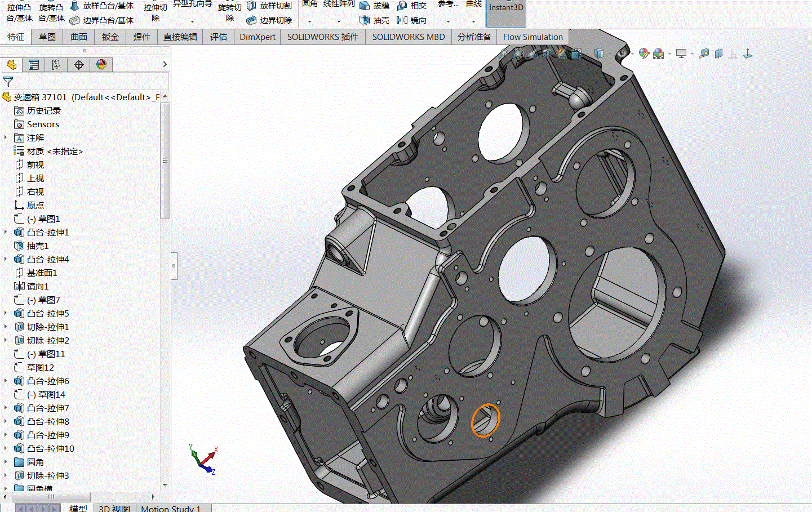The image size is (812, 512).
Task: Expand the 凸台-拉伸1 feature node
Action: point(6,232)
